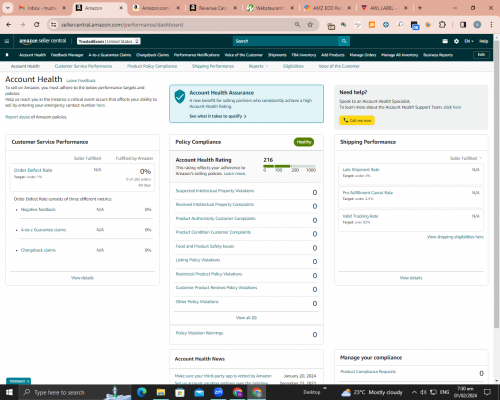Switch to the WebstaurantStore tab
This screenshot has width=500, height=400.
click(270, 8)
